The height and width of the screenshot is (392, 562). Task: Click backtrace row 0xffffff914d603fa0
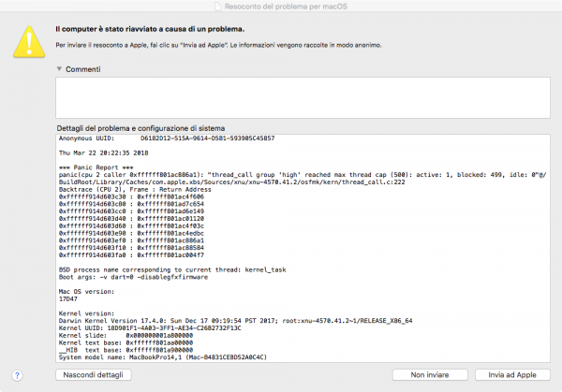(131, 255)
